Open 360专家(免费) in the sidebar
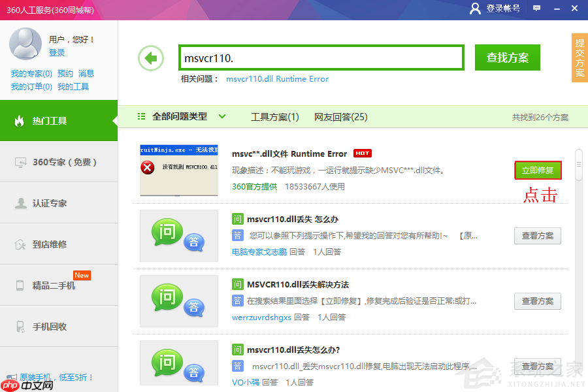Screen dimensions: 588x392 coord(59,162)
